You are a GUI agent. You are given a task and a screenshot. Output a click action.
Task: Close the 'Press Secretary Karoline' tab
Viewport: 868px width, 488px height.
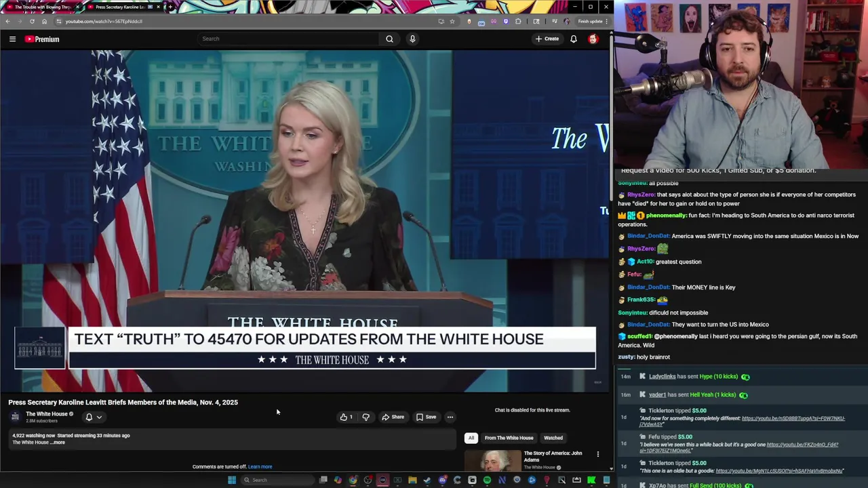pos(158,7)
